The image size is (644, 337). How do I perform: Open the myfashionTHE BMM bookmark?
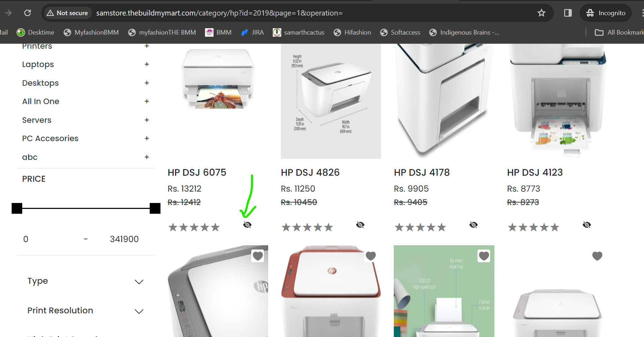[x=162, y=32]
